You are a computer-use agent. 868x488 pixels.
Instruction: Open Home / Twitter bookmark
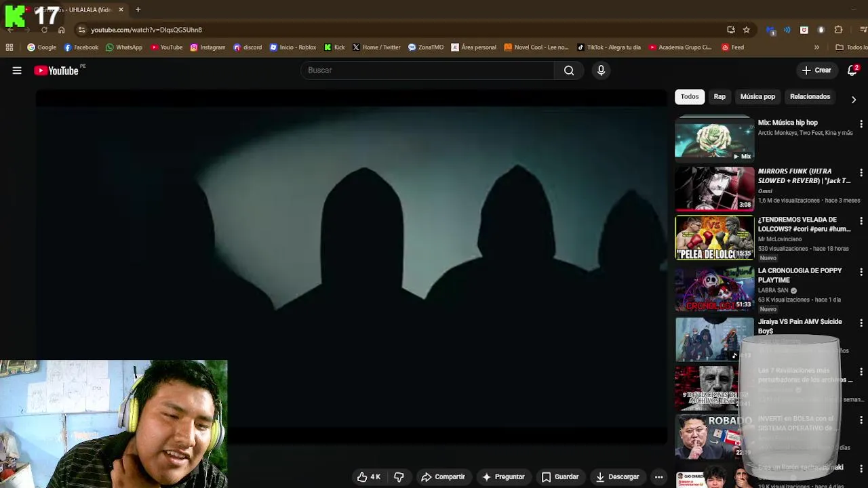(x=376, y=47)
